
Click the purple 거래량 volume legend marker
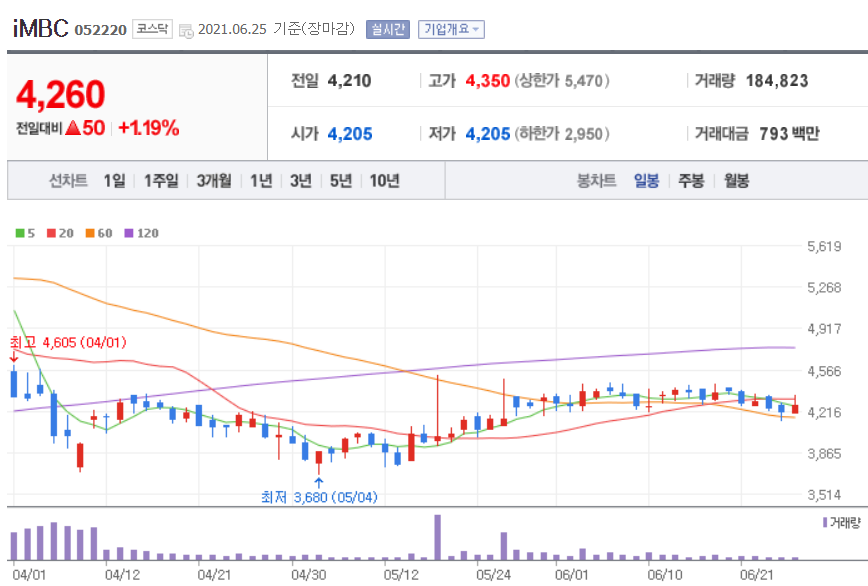825,522
